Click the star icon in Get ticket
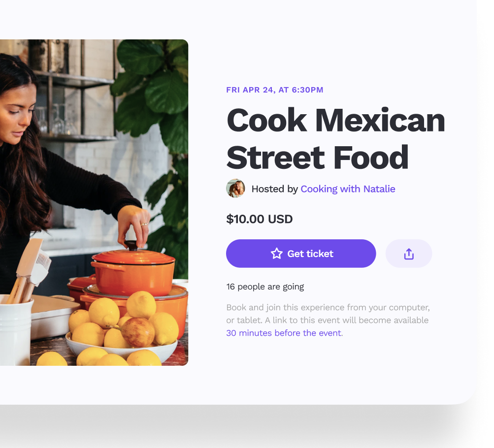Image resolution: width=494 pixels, height=448 pixels. tap(277, 254)
